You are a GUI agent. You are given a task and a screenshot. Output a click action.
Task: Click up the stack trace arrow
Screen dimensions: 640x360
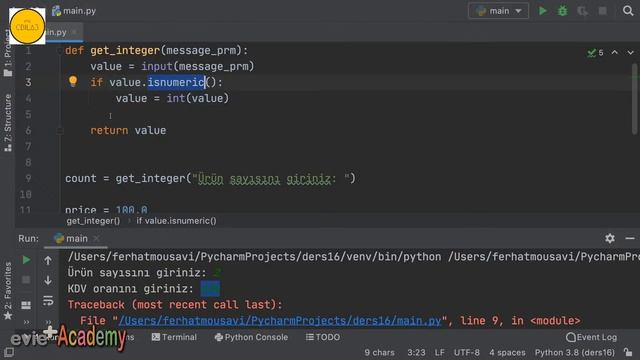point(48,260)
